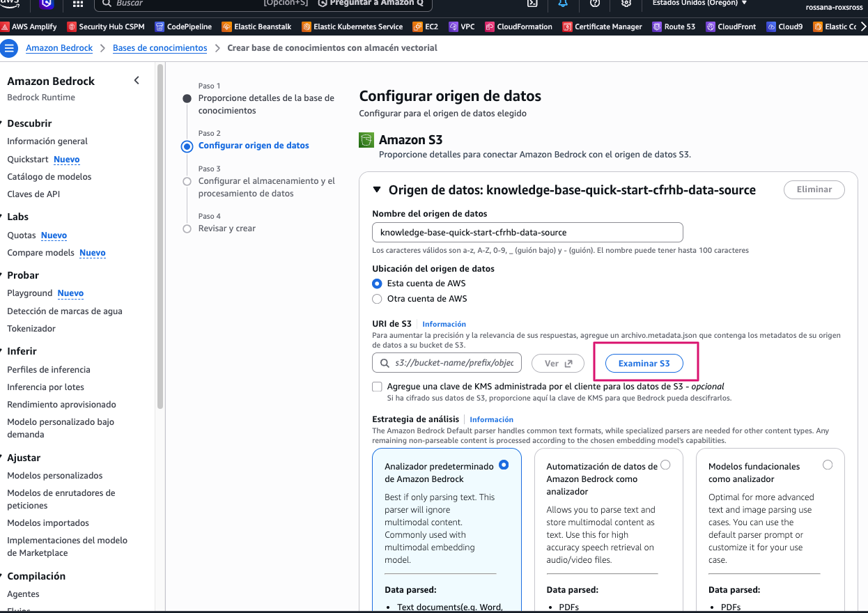Select Esta cuenta de AWS radio

(377, 284)
